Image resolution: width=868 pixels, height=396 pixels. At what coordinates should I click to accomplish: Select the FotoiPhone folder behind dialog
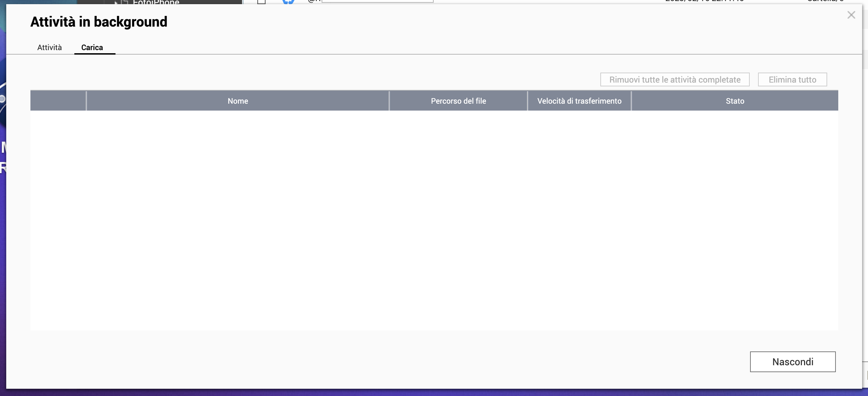pos(156,2)
